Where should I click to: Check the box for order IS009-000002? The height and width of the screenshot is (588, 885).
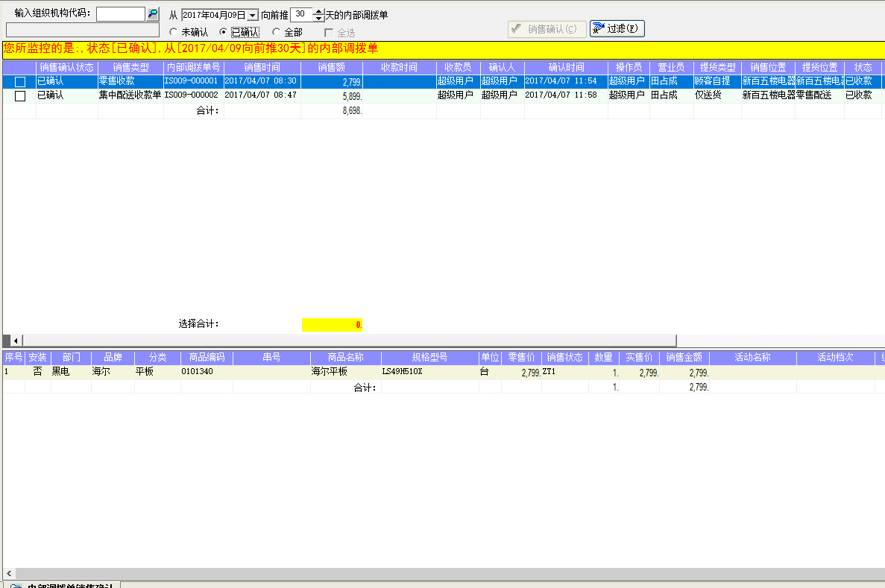(19, 96)
